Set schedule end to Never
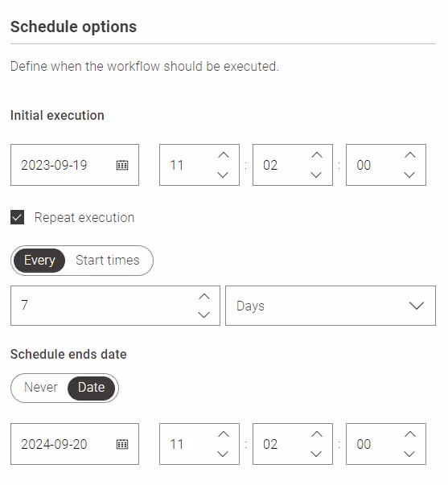The image size is (448, 485). pyautogui.click(x=40, y=388)
